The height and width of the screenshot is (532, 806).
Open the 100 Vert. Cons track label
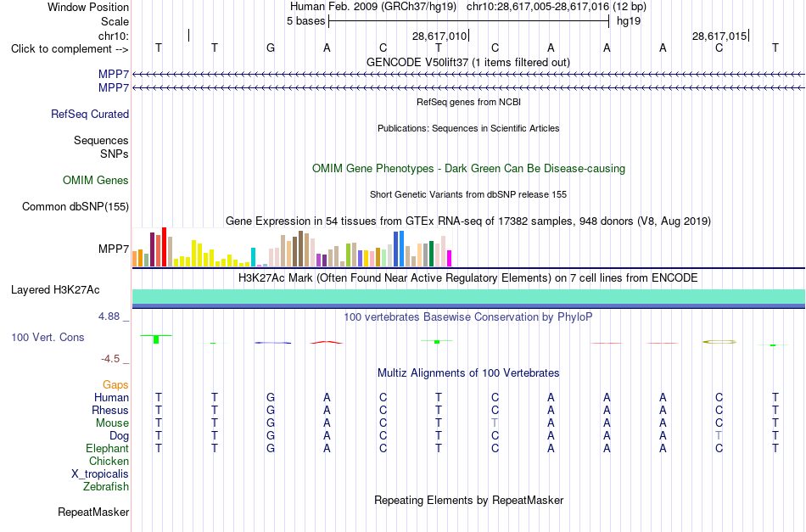pyautogui.click(x=48, y=337)
